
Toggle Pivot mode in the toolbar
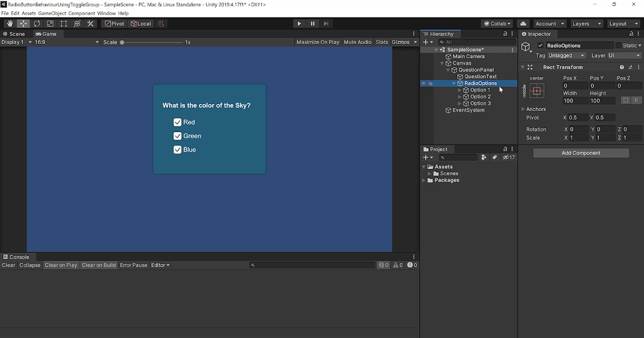(x=114, y=23)
